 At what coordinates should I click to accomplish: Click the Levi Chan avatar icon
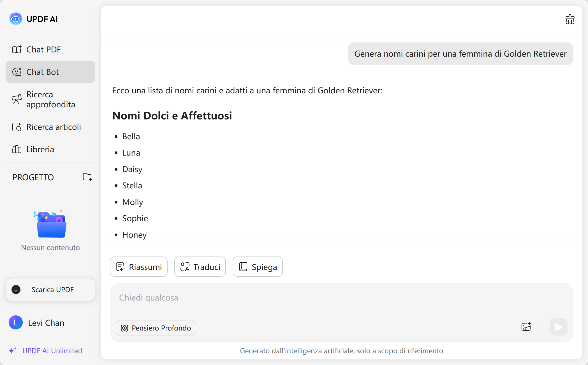pyautogui.click(x=16, y=323)
